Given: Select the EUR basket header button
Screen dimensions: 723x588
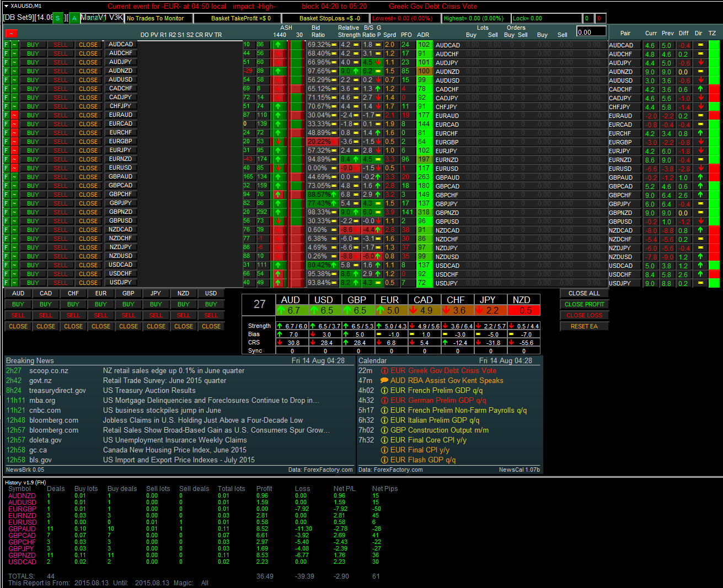Looking at the screenshot, I should point(101,293).
